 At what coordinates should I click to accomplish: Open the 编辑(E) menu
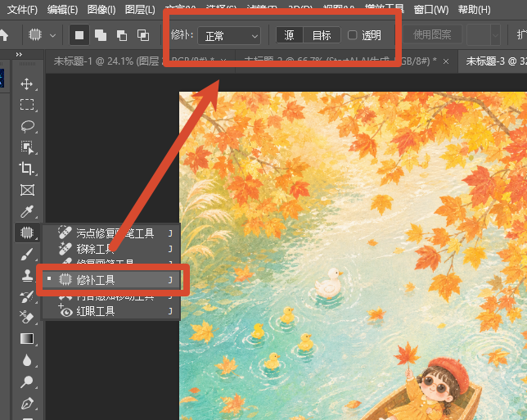pos(62,10)
